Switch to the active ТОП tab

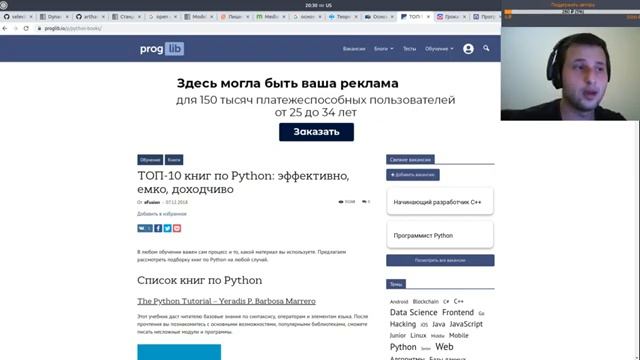point(414,17)
